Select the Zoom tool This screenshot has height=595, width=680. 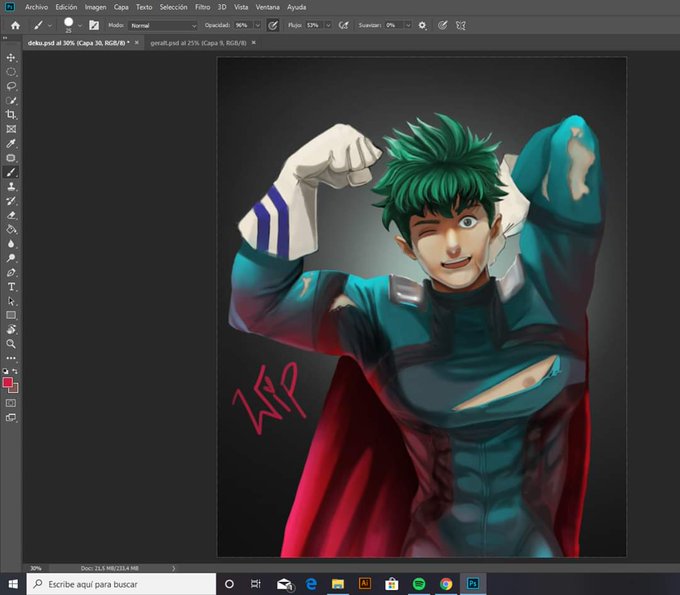click(x=11, y=344)
